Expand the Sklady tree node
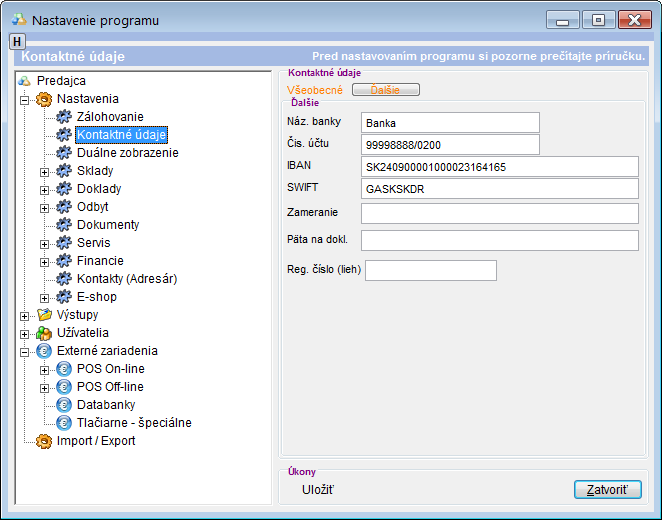This screenshot has height=520, width=662. pos(45,171)
